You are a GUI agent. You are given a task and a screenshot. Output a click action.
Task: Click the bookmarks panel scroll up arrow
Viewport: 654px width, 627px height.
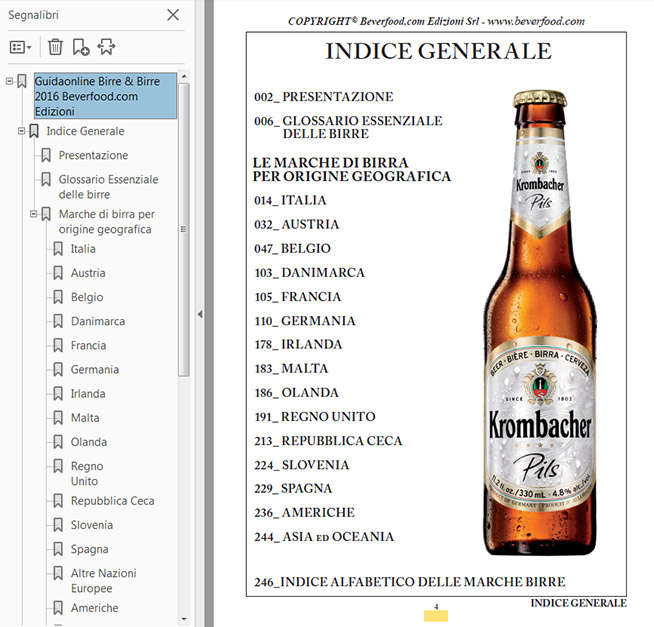(184, 77)
